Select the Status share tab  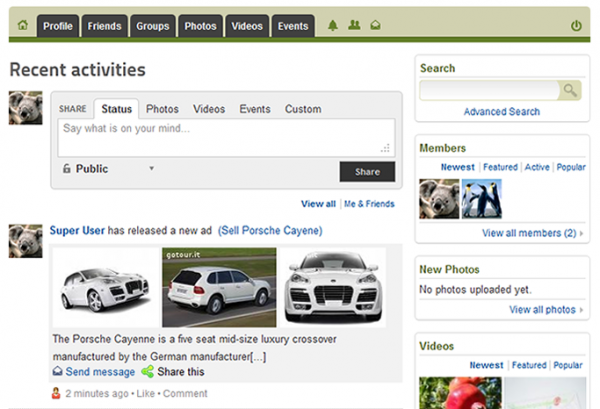coord(116,109)
